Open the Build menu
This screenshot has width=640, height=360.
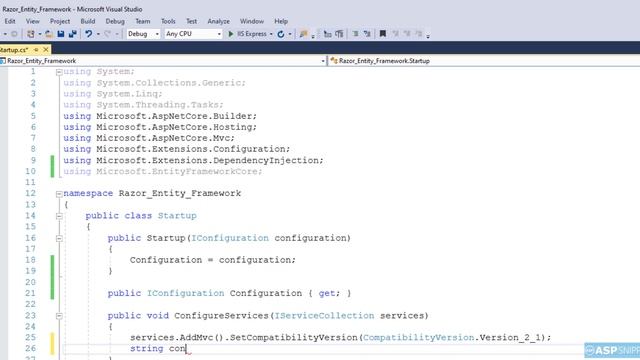click(x=88, y=21)
